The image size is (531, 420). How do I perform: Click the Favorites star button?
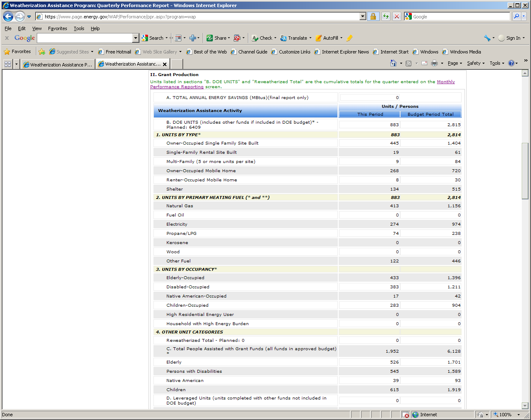[18, 52]
